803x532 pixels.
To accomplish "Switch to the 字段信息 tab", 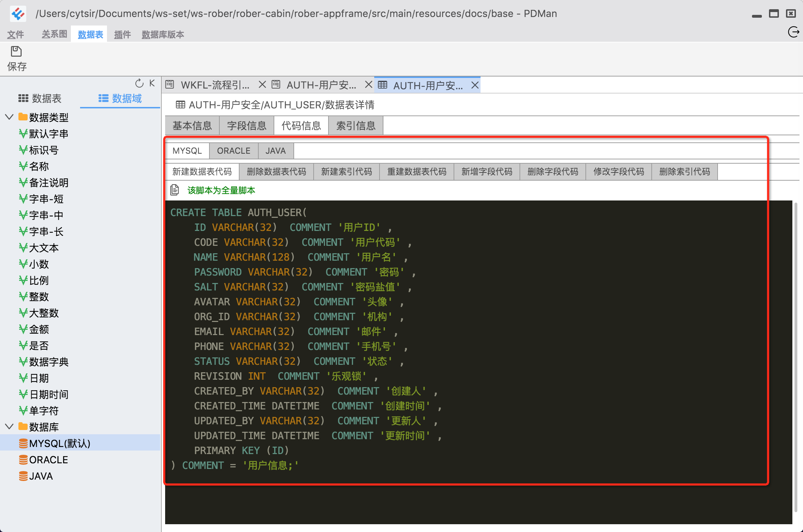I will pos(246,126).
